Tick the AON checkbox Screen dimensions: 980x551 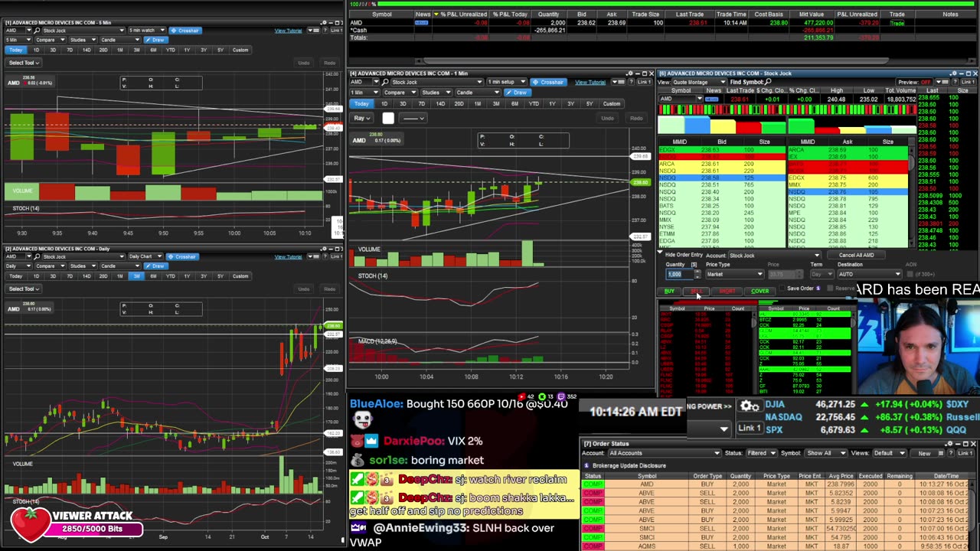[910, 273]
